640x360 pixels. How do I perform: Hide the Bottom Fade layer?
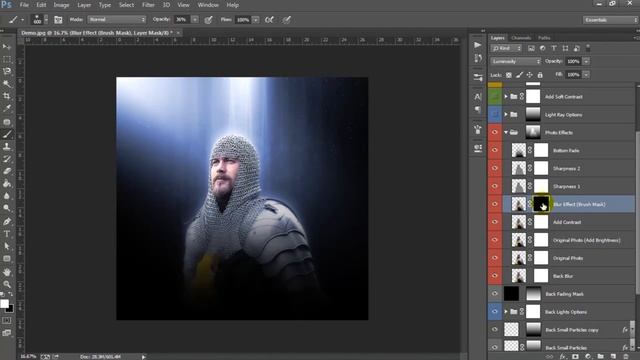pyautogui.click(x=495, y=150)
